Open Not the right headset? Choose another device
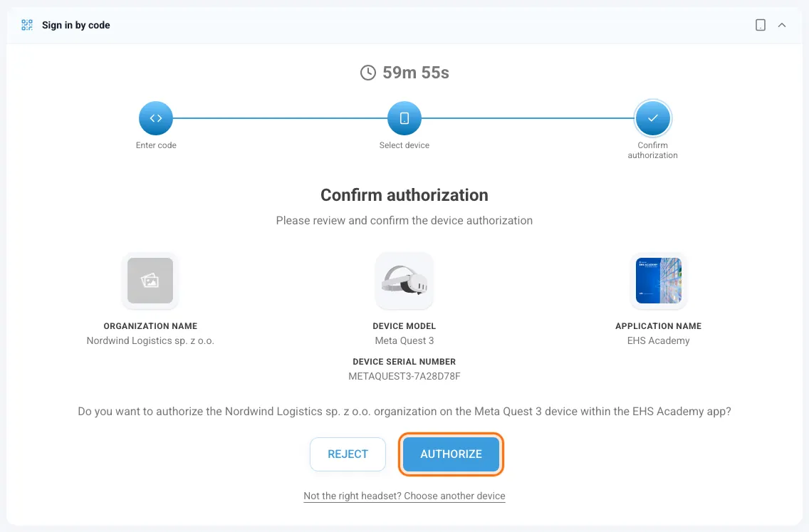The width and height of the screenshot is (809, 532). [x=404, y=496]
